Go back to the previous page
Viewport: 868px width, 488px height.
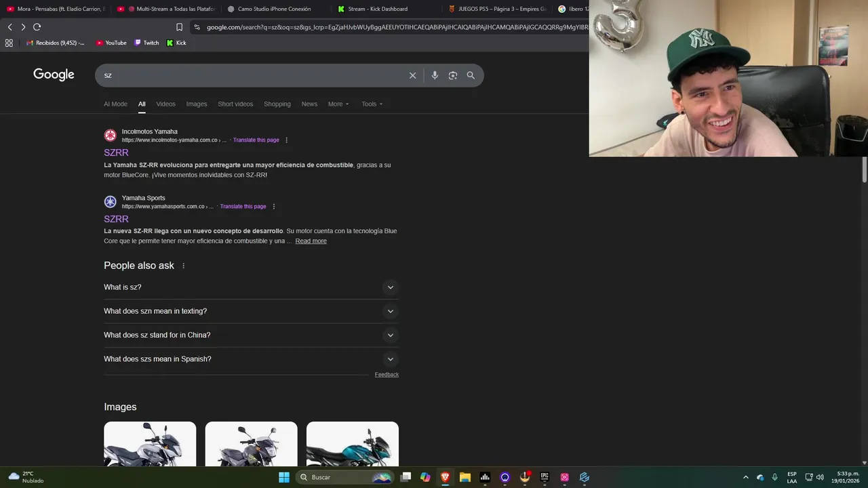9,27
